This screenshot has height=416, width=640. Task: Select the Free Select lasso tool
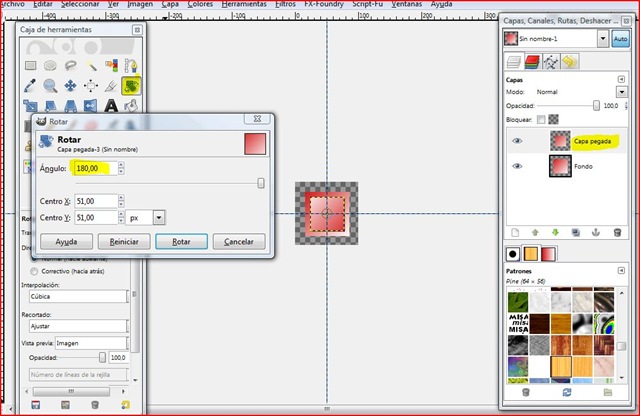pyautogui.click(x=71, y=65)
